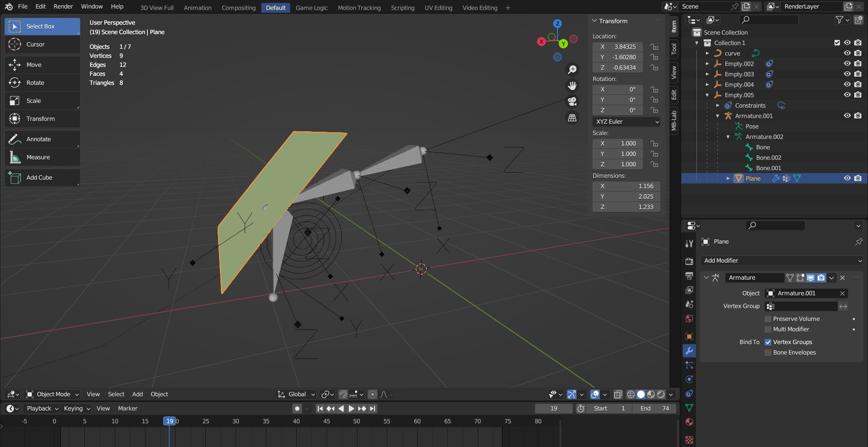Image resolution: width=868 pixels, height=447 pixels.
Task: Open the timeline Marker menu
Action: tap(128, 408)
